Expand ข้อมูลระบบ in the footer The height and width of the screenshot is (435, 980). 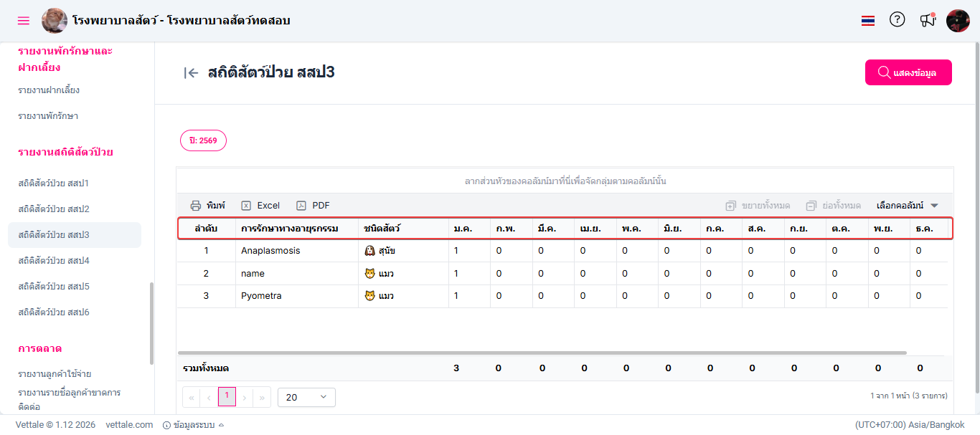(194, 425)
